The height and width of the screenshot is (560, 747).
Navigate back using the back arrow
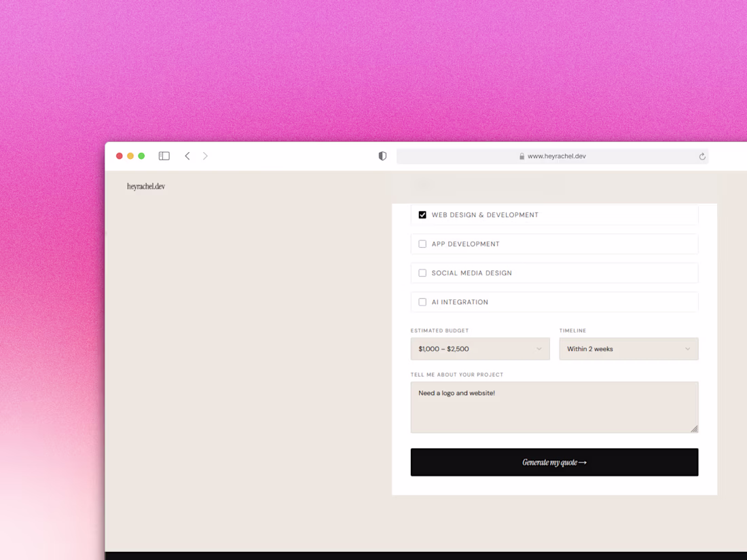click(x=187, y=155)
